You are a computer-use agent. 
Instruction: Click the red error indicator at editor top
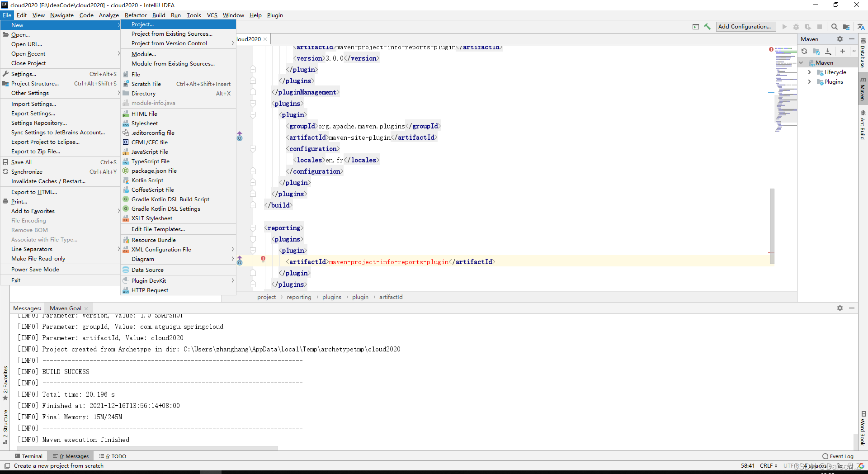pos(771,49)
